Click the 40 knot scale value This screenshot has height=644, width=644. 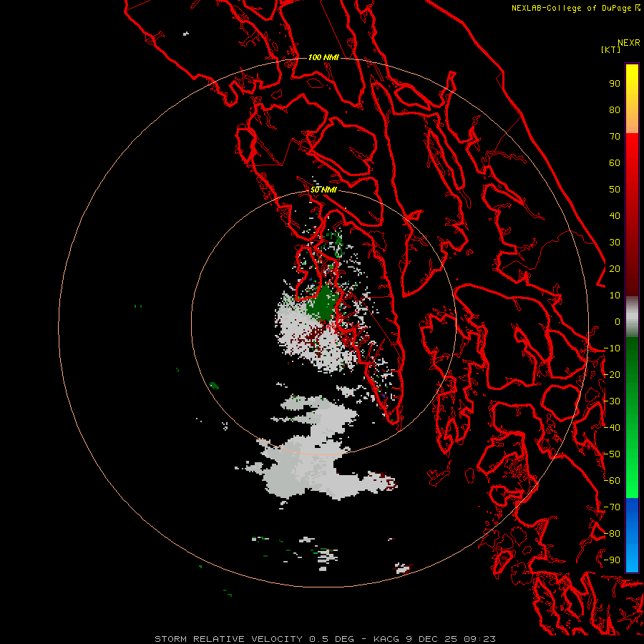click(615, 215)
